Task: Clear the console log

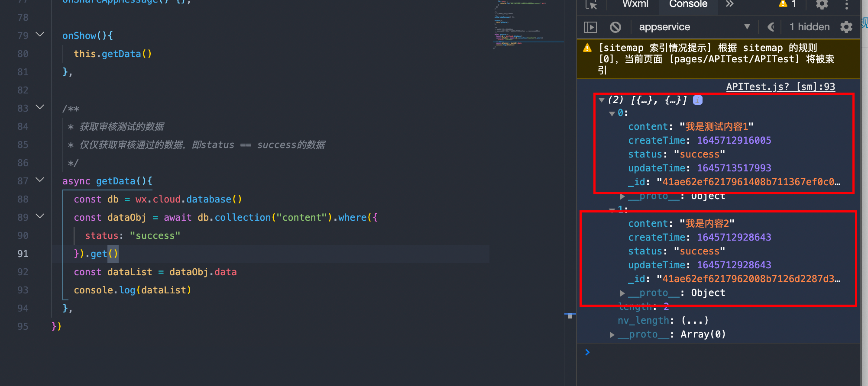Action: [x=615, y=27]
